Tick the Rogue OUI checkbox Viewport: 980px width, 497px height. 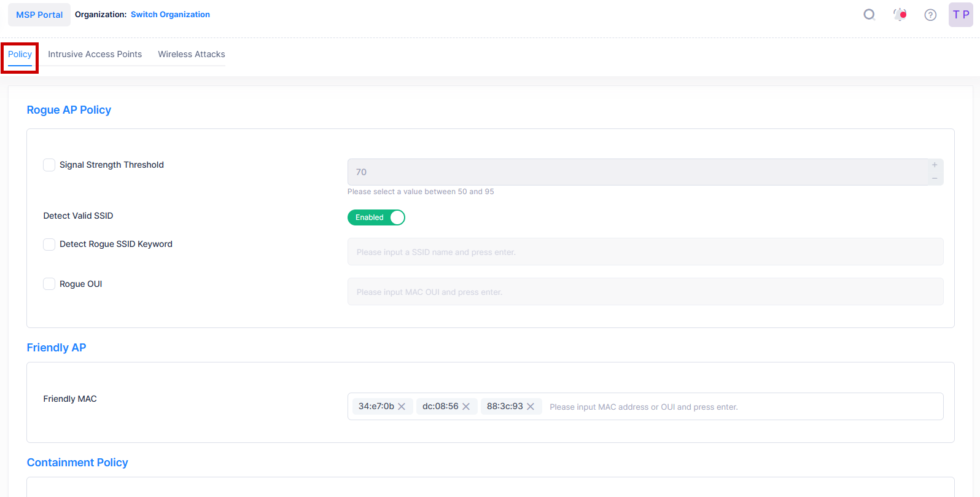click(49, 284)
